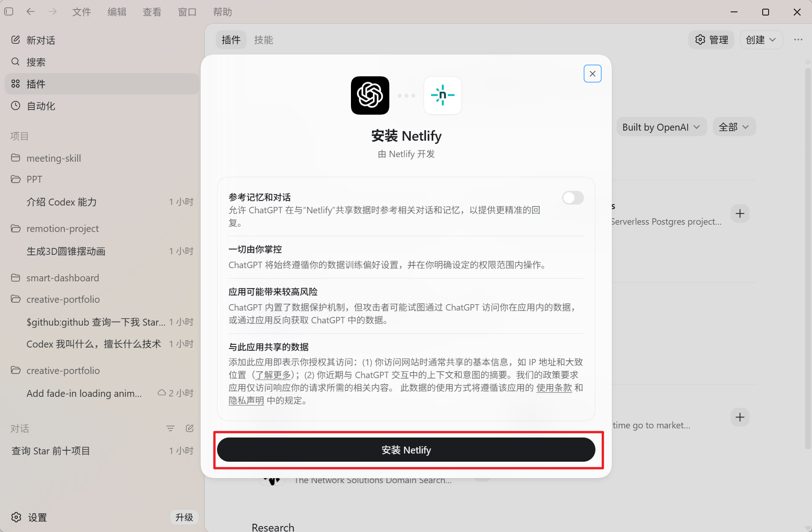Click Network Solutions Domain Search text

pos(373,481)
